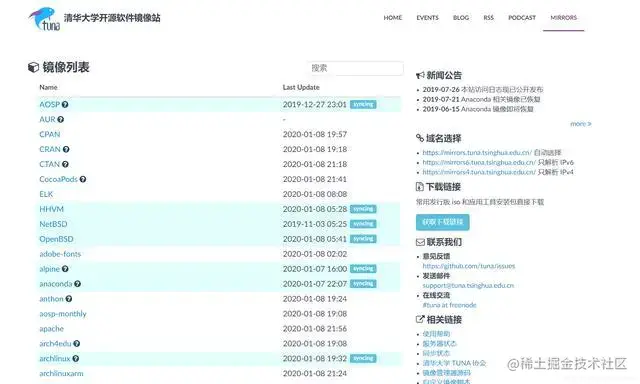Open help icon next to alpine

coord(65,269)
